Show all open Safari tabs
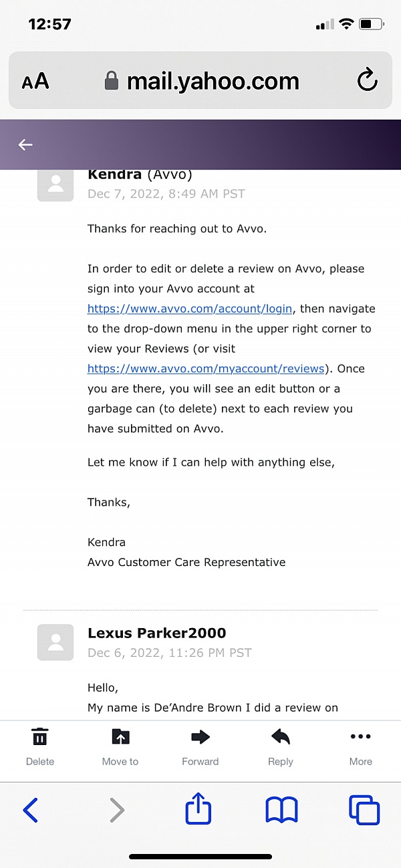Viewport: 401px width, 868px height. coord(364,811)
